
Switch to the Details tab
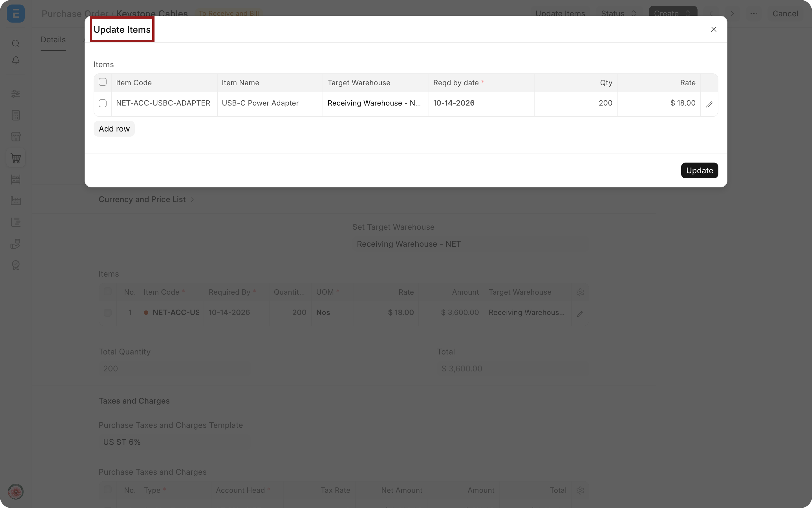(53, 40)
